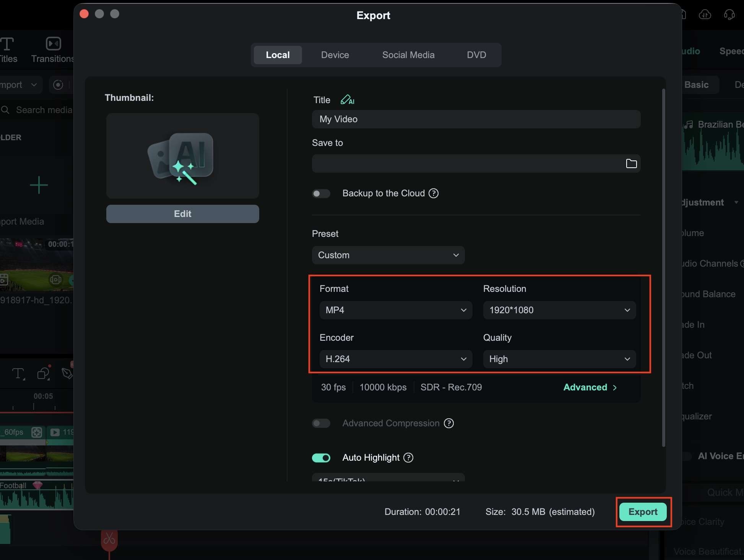Image resolution: width=744 pixels, height=560 pixels.
Task: Click the 'SDR - Rec.709' color space text
Action: click(x=451, y=387)
